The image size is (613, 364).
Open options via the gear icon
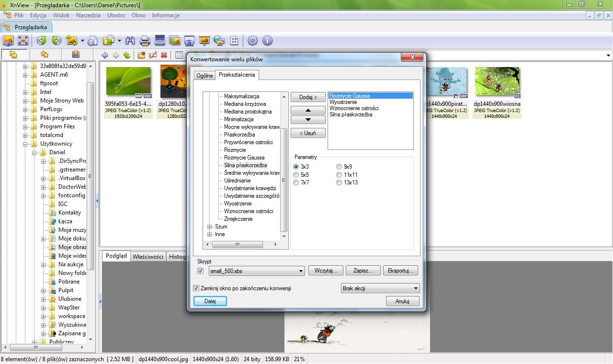pyautogui.click(x=252, y=41)
